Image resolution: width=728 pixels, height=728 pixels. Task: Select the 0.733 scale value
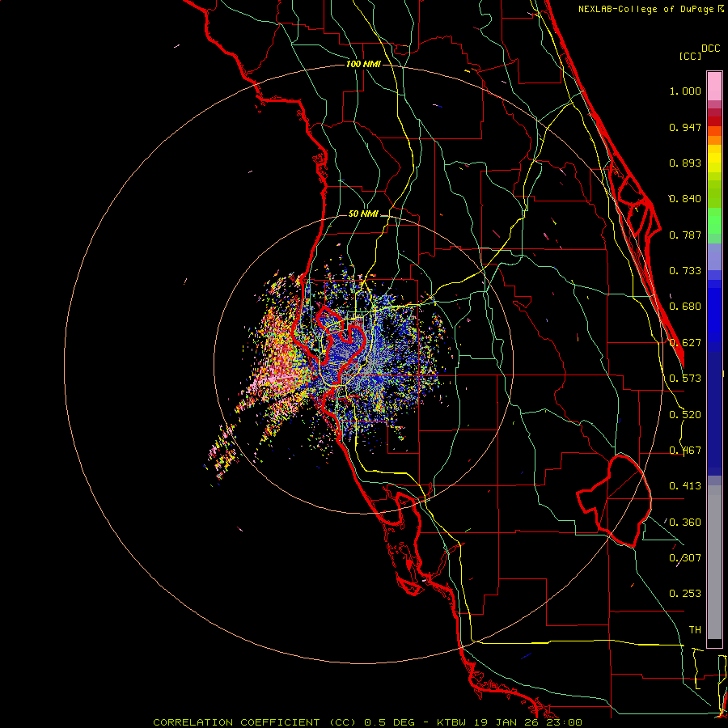685,271
